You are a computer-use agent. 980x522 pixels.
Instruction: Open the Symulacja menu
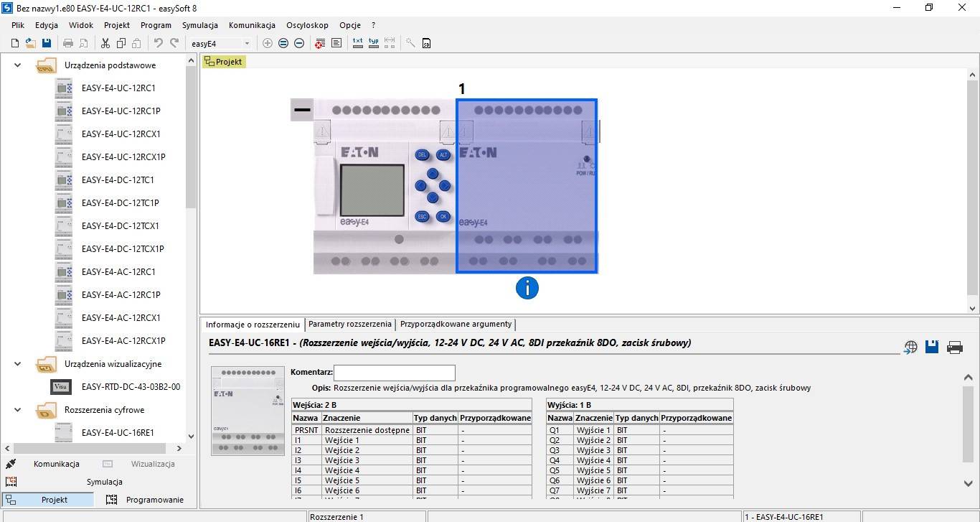(199, 25)
